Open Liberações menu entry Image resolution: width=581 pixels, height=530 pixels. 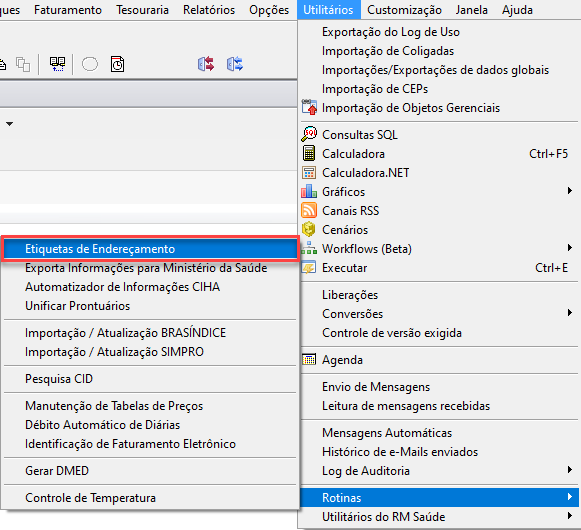[x=439, y=295]
